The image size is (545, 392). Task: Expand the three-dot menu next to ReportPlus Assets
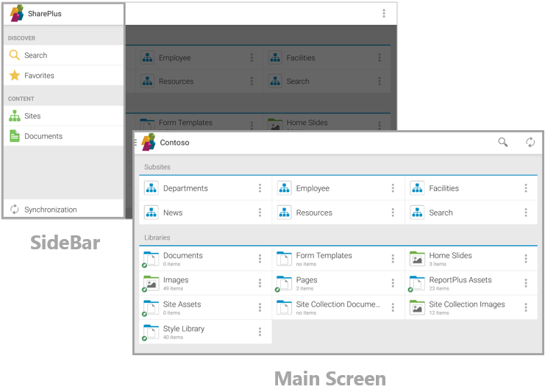click(526, 283)
